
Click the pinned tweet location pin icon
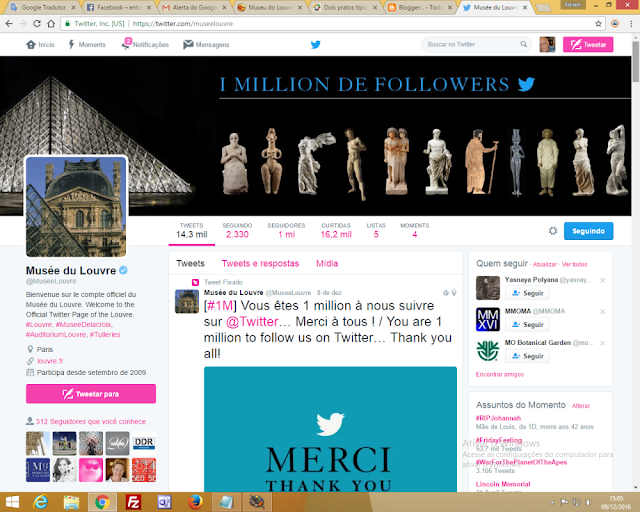(454, 293)
